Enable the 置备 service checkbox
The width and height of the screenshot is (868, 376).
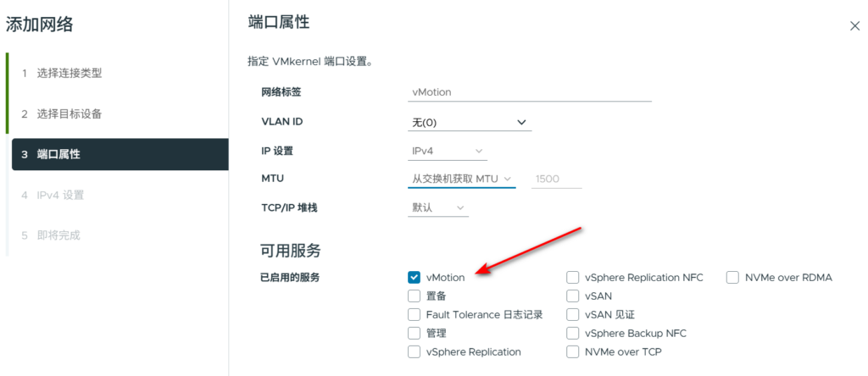[x=415, y=296]
